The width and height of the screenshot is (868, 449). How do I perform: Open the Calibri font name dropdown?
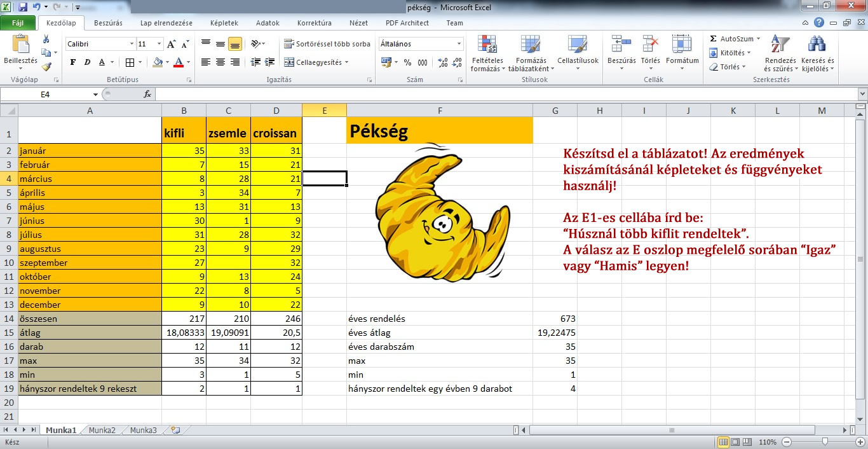(132, 44)
